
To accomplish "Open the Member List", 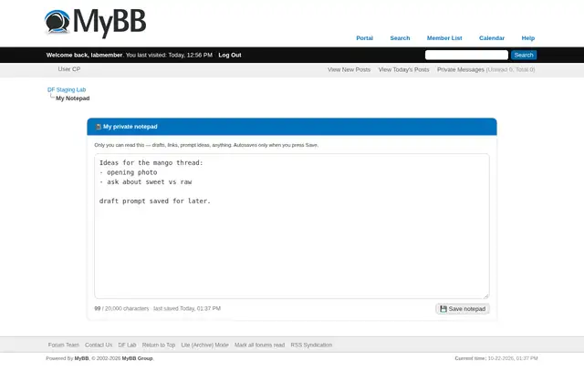I will (444, 38).
